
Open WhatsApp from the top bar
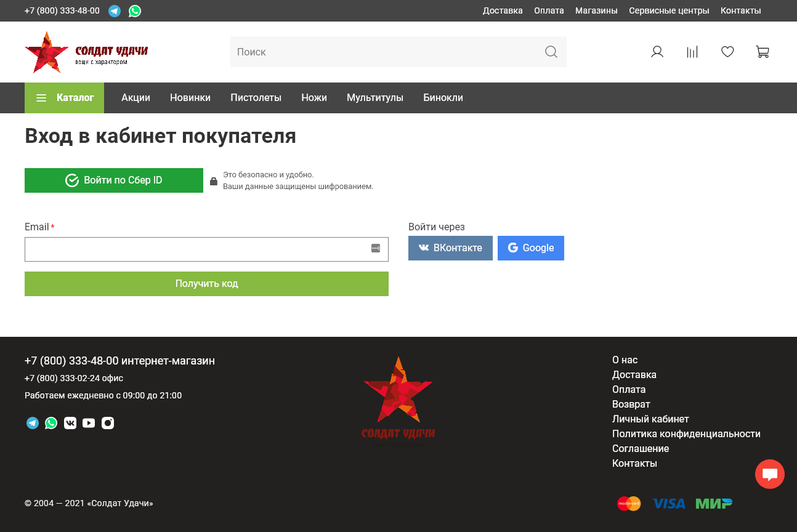pyautogui.click(x=135, y=10)
